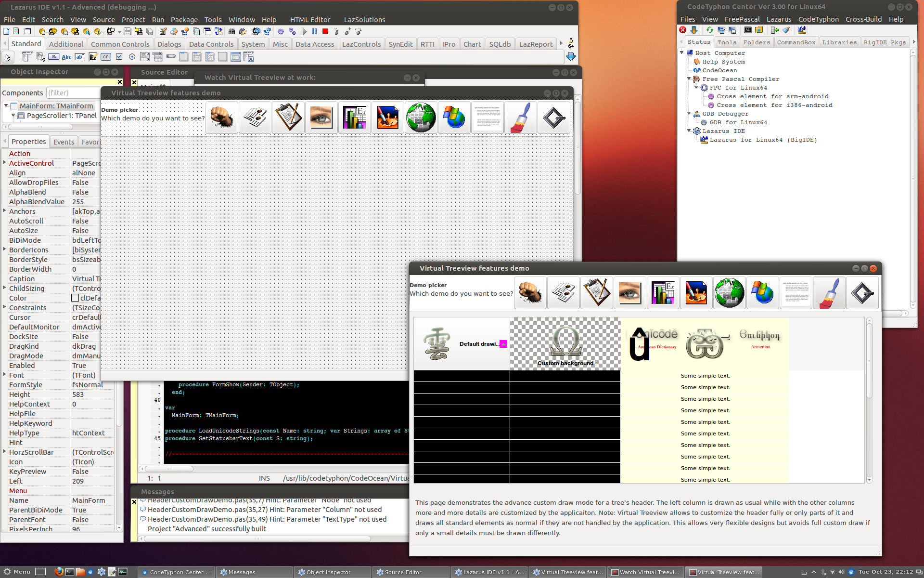This screenshot has width=924, height=578.
Task: Click 'Default drawi...' header column in treeview demo
Action: tap(461, 343)
